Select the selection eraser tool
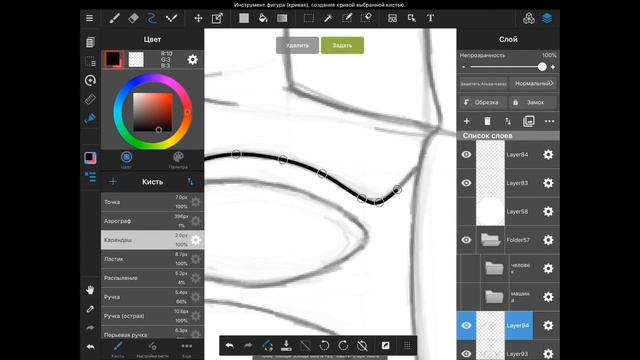This screenshot has width=640, height=360. 366,18
